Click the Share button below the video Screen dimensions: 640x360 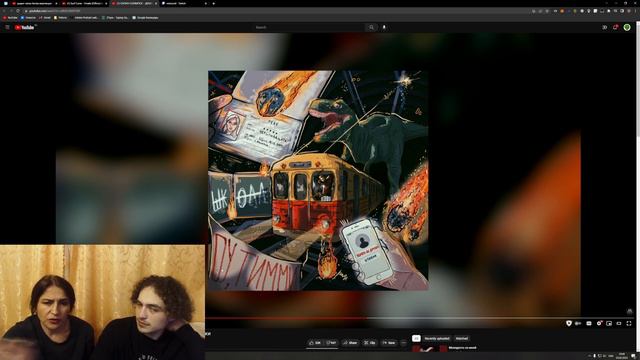[x=350, y=343]
